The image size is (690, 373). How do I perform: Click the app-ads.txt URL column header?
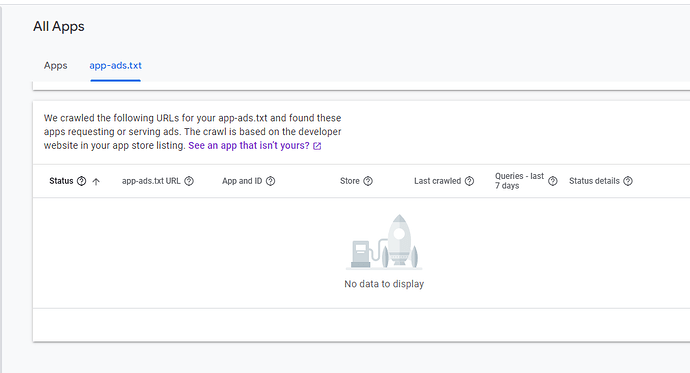(x=151, y=181)
